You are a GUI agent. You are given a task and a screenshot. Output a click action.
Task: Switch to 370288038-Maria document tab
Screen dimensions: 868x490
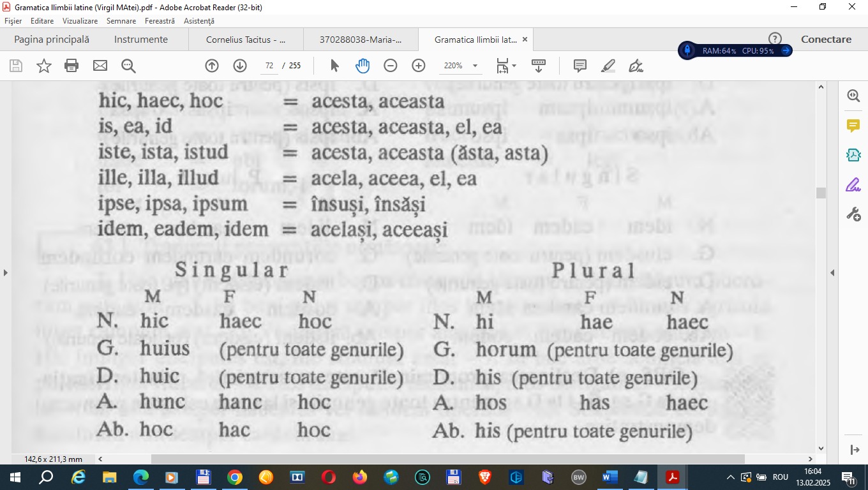(x=361, y=40)
